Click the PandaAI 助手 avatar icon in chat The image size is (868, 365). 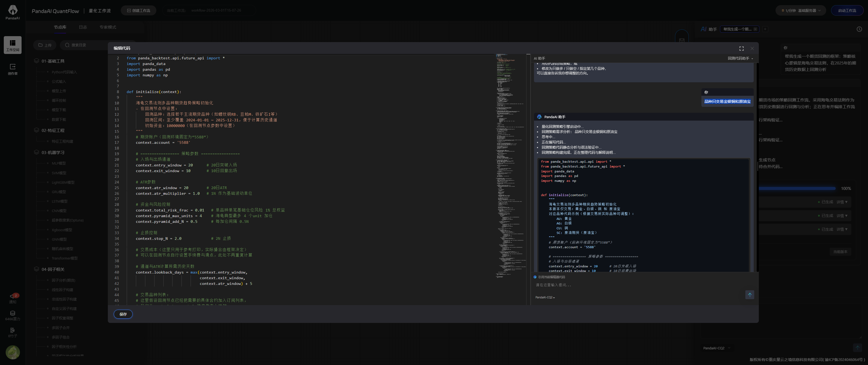coord(539,117)
